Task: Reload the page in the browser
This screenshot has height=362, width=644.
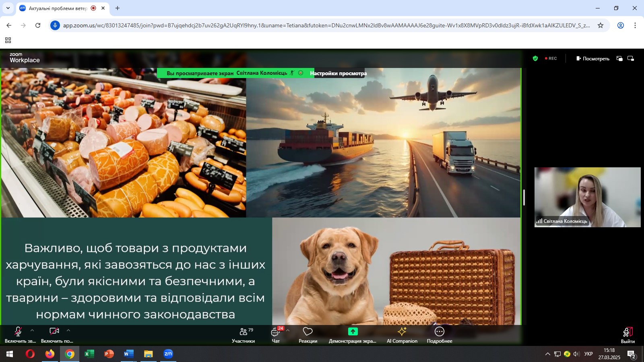Action: pos(38,25)
